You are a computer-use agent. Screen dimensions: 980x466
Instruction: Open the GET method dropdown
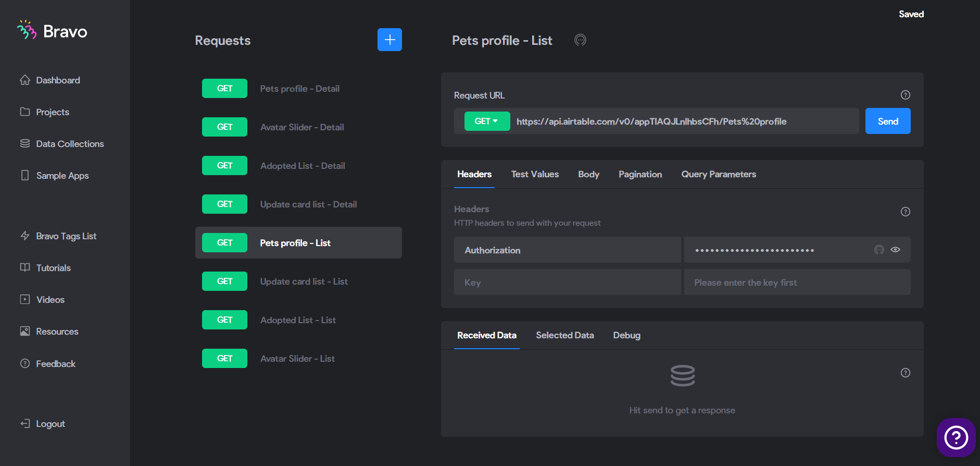pos(487,121)
